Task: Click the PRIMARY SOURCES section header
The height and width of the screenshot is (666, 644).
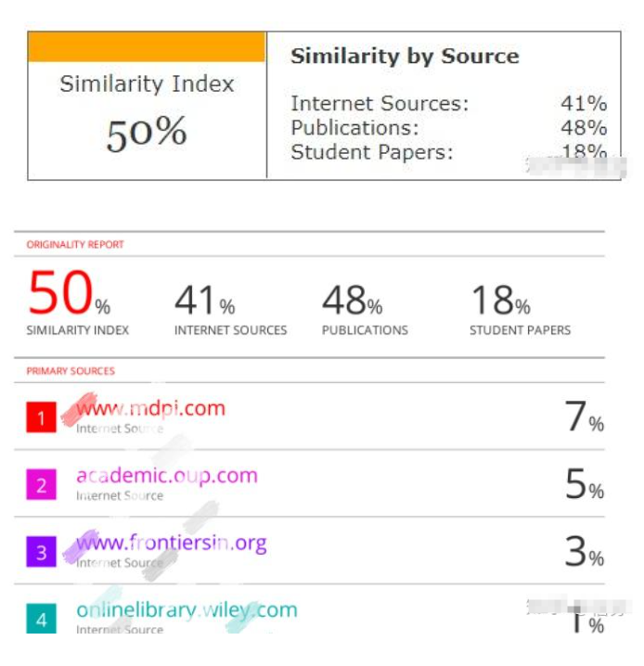Action: click(x=71, y=371)
